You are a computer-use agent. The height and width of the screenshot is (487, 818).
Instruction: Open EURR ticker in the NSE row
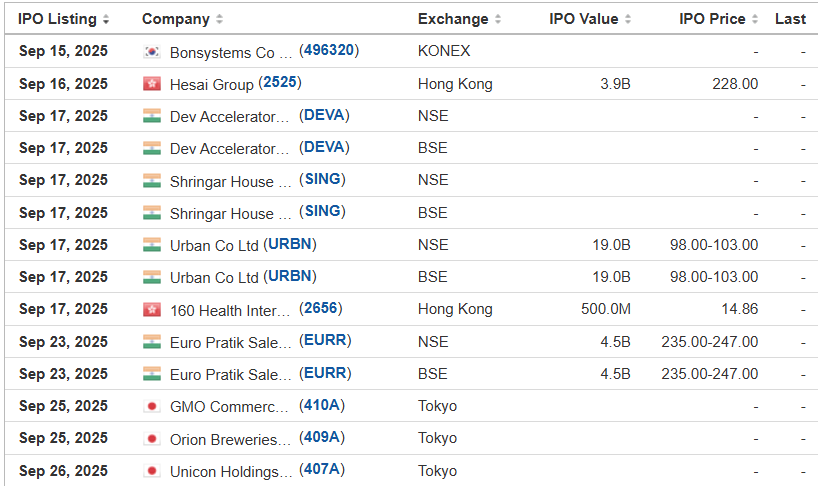tap(325, 340)
